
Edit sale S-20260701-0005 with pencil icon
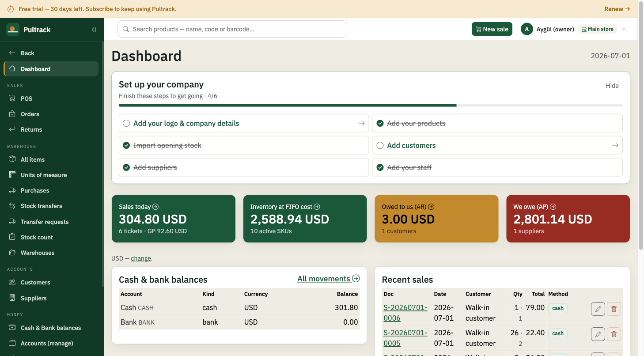click(x=598, y=334)
